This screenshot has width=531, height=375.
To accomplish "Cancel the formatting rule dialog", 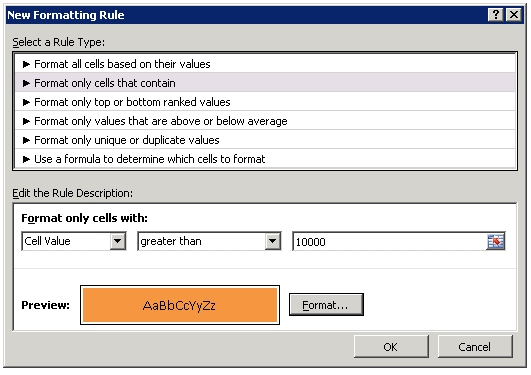I will click(x=475, y=347).
